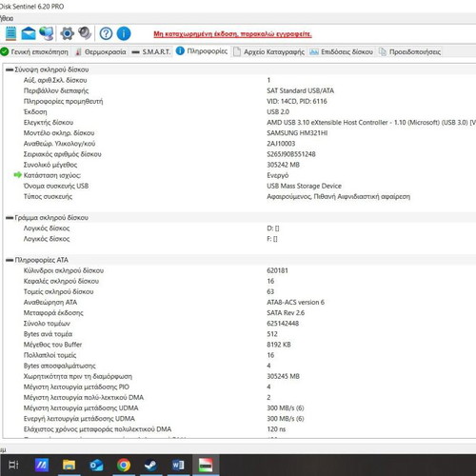
Task: Collapse the Πληροφορίες ATA section
Action: 10,260
